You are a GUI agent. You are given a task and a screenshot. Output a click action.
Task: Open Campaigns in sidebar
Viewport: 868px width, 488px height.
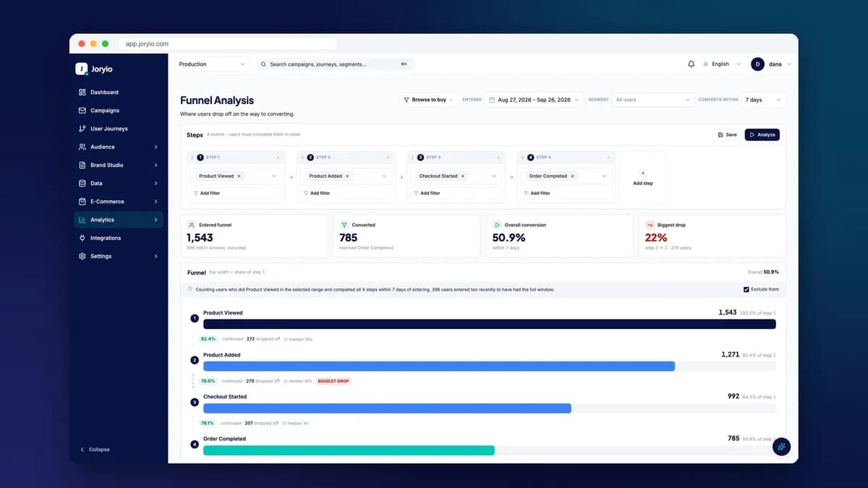pos(119,111)
